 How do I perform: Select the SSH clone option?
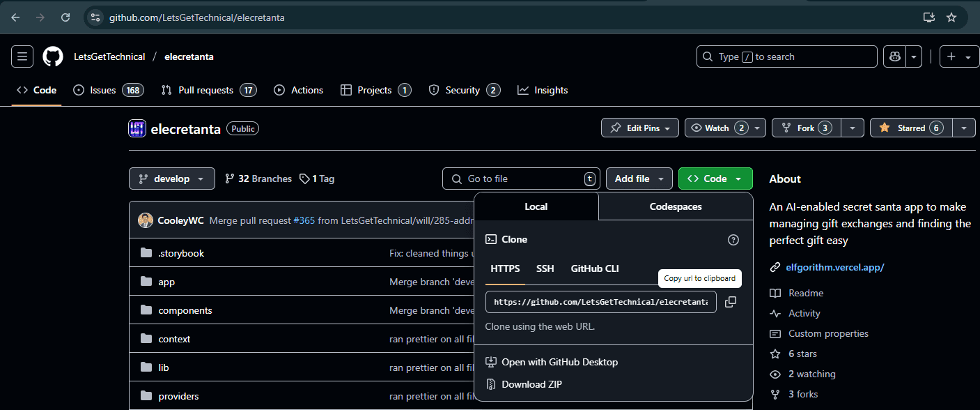tap(545, 268)
